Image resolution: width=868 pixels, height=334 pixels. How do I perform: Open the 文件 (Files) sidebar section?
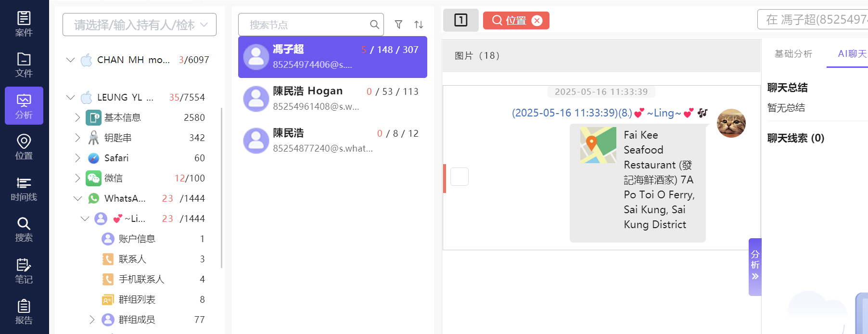[24, 65]
